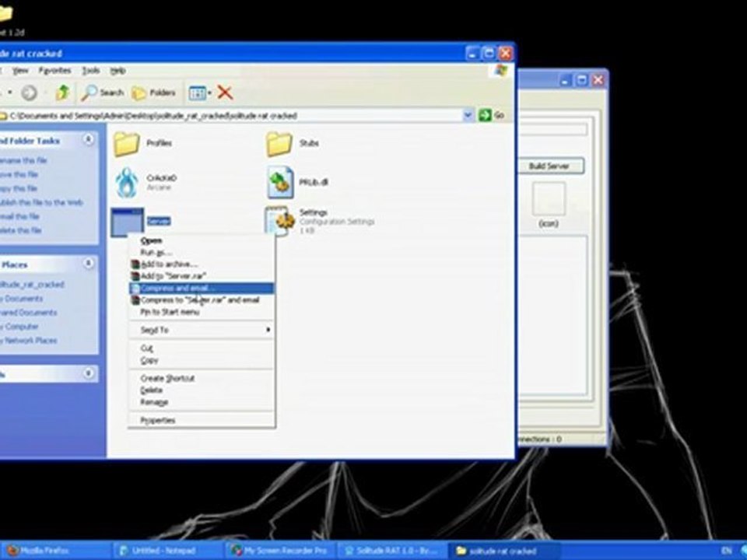The image size is (747, 560).
Task: Click the Go button beside address bar
Action: point(492,115)
